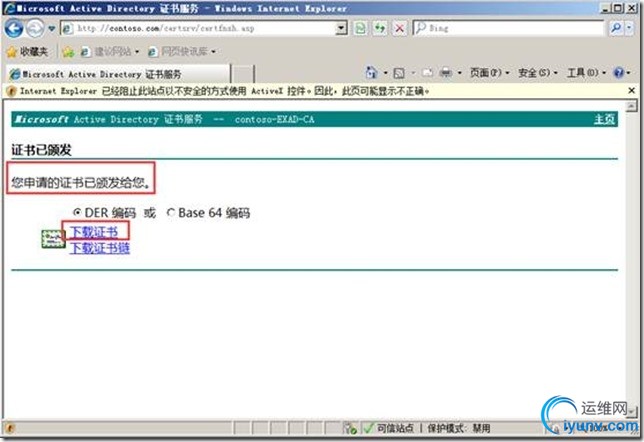Go back with the Back arrow button
Image resolution: width=644 pixels, height=442 pixels.
coord(14,28)
